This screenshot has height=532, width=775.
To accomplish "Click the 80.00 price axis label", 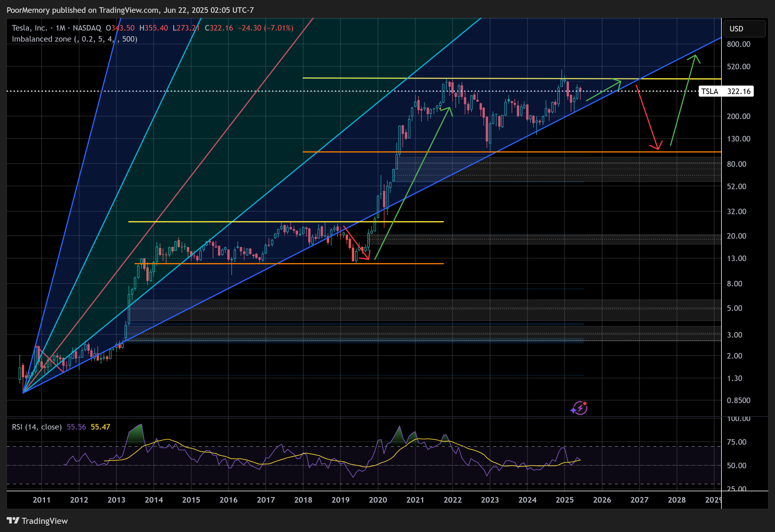I will tap(737, 164).
